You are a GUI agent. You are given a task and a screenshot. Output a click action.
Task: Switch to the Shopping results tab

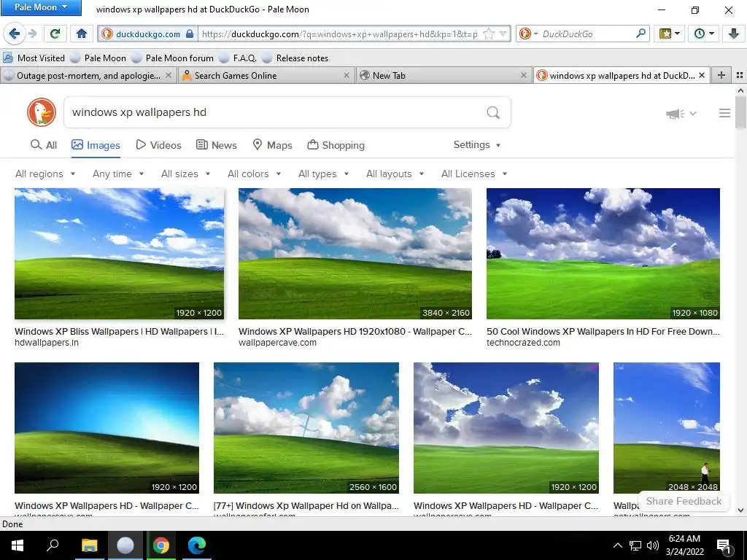(x=336, y=145)
